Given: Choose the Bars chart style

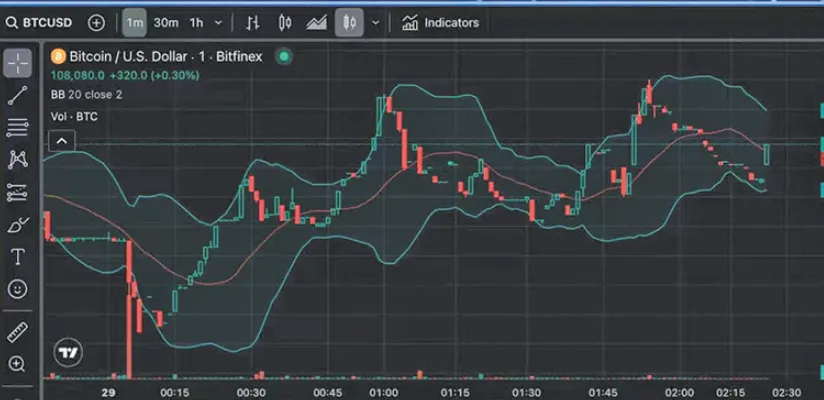Looking at the screenshot, I should pyautogui.click(x=253, y=23).
